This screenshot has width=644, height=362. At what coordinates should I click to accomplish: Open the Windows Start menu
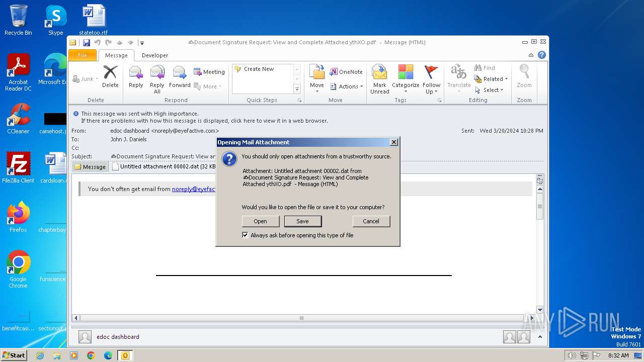pyautogui.click(x=14, y=355)
